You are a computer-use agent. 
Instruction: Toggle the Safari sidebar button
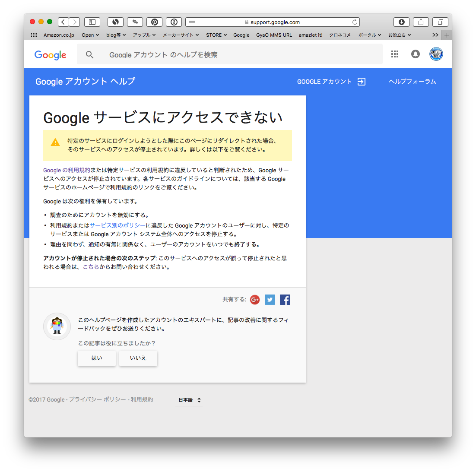pos(92,22)
